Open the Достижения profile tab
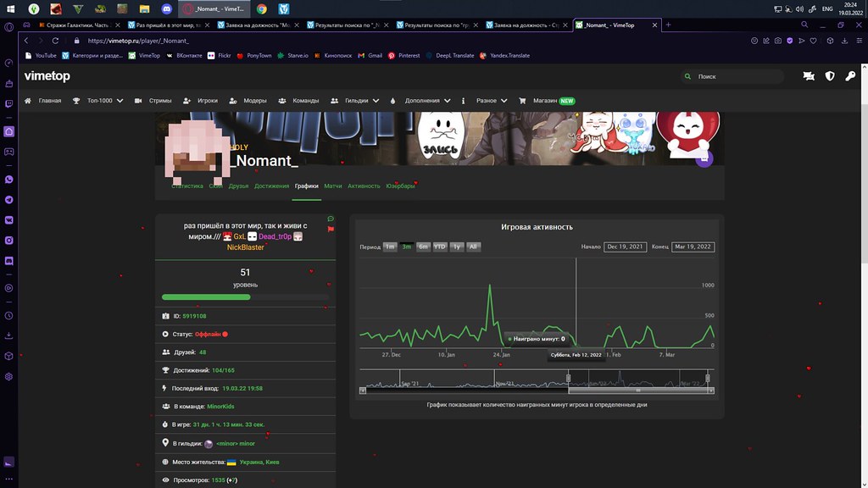Viewport: 868px width, 488px height. tap(271, 186)
